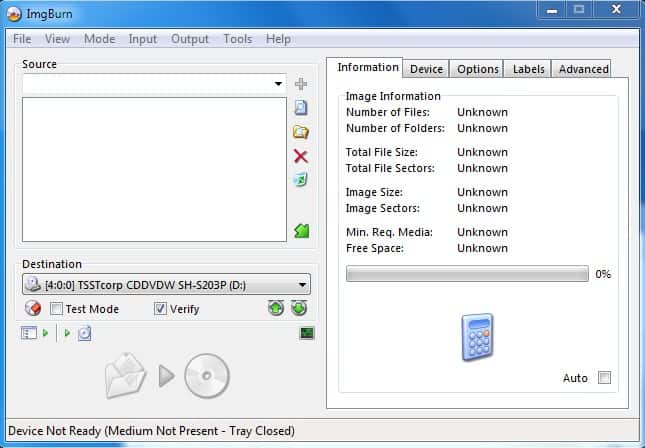The height and width of the screenshot is (448, 645).
Task: Click the browse for a file icon
Action: [x=300, y=108]
